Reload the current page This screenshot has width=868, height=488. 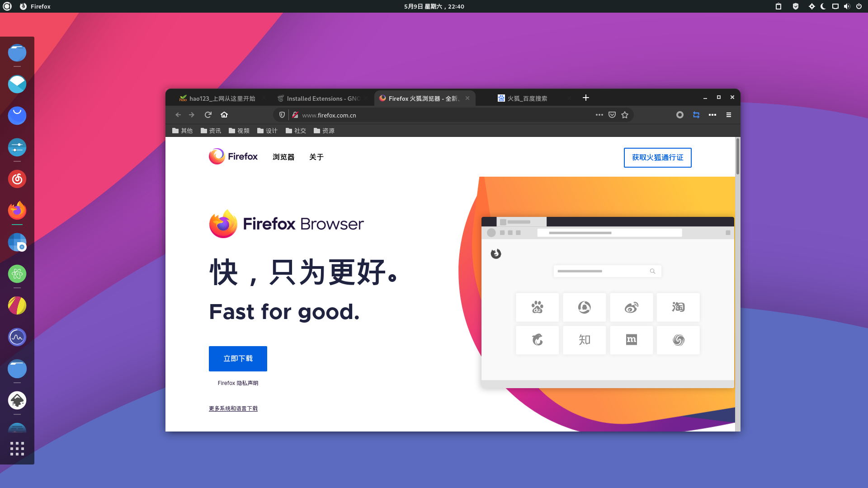[x=208, y=115]
